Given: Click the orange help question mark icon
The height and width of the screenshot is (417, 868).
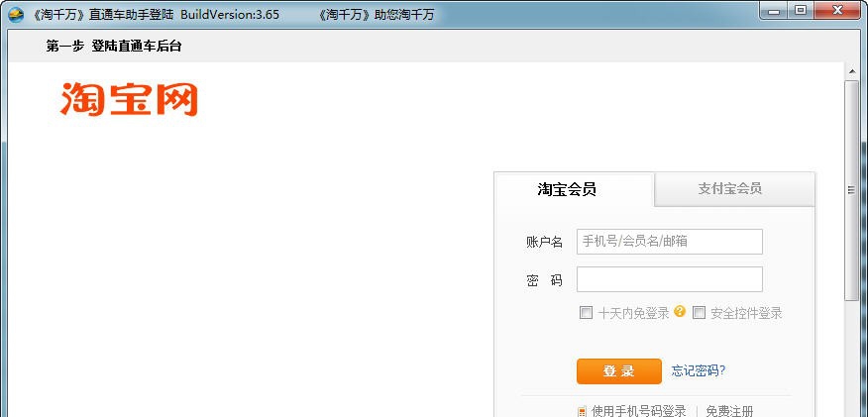Looking at the screenshot, I should [680, 311].
